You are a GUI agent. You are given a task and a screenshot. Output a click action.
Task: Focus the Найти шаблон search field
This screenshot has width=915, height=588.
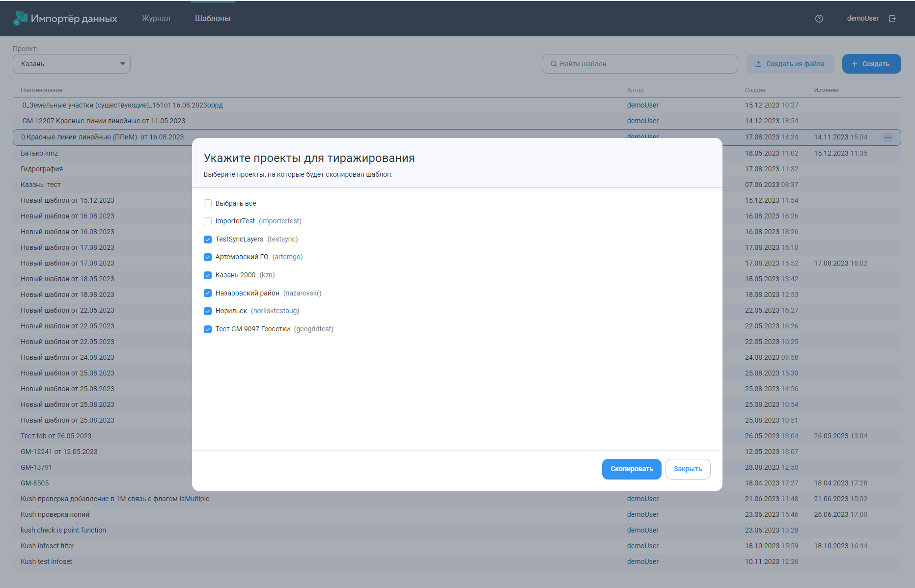639,64
